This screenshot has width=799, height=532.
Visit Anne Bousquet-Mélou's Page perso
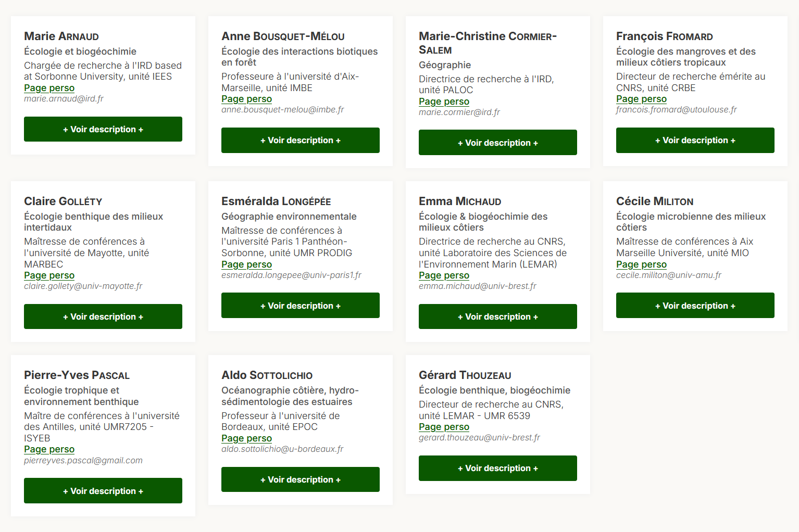tap(246, 99)
